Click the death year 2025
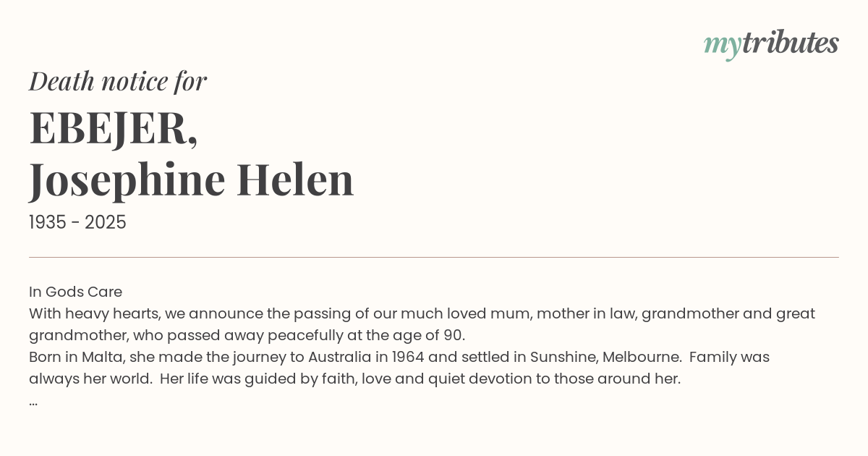Viewport: 868px width, 456px height. [106, 223]
